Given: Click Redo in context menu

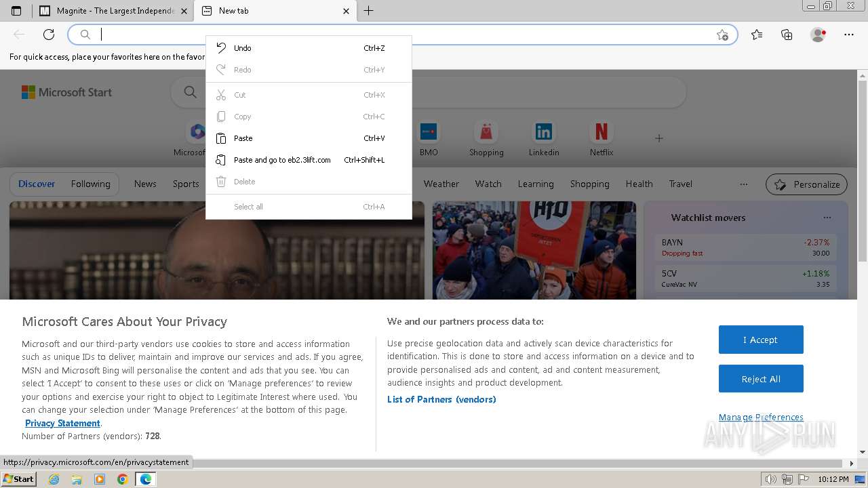Looking at the screenshot, I should (309, 70).
